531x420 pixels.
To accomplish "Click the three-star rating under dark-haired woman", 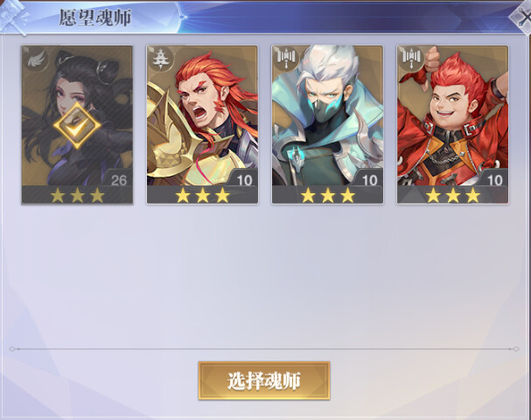I will (x=77, y=196).
